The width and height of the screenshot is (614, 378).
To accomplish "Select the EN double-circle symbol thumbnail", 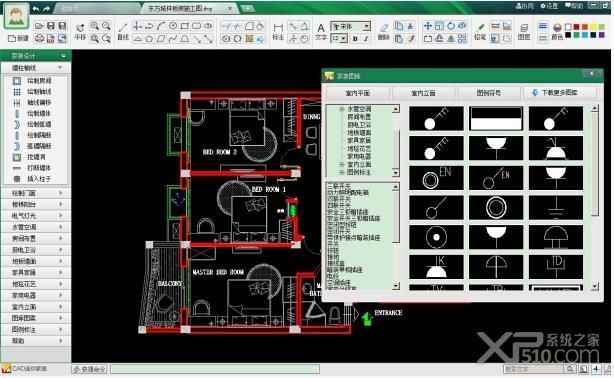I will (x=436, y=178).
